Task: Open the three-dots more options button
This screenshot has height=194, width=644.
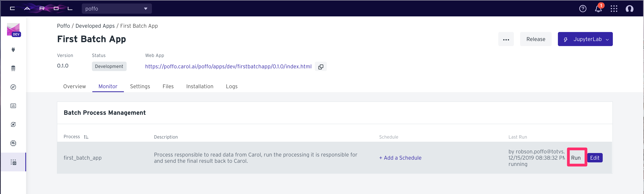Action: click(x=506, y=39)
